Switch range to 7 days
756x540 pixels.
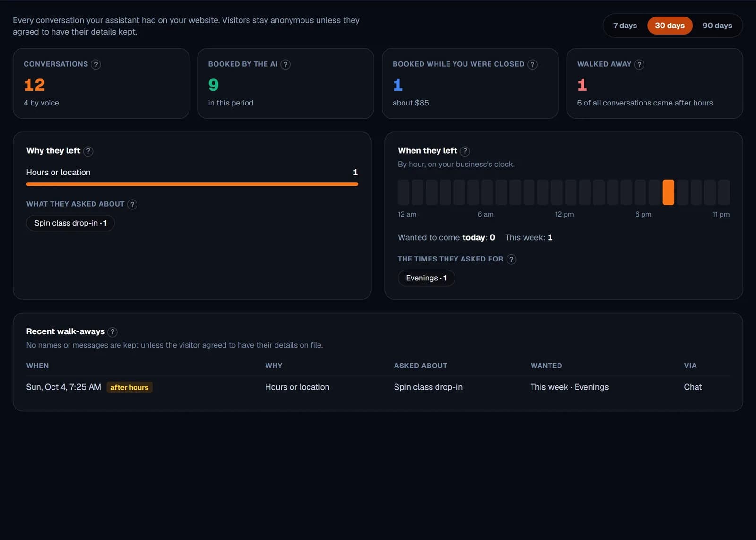pos(625,26)
